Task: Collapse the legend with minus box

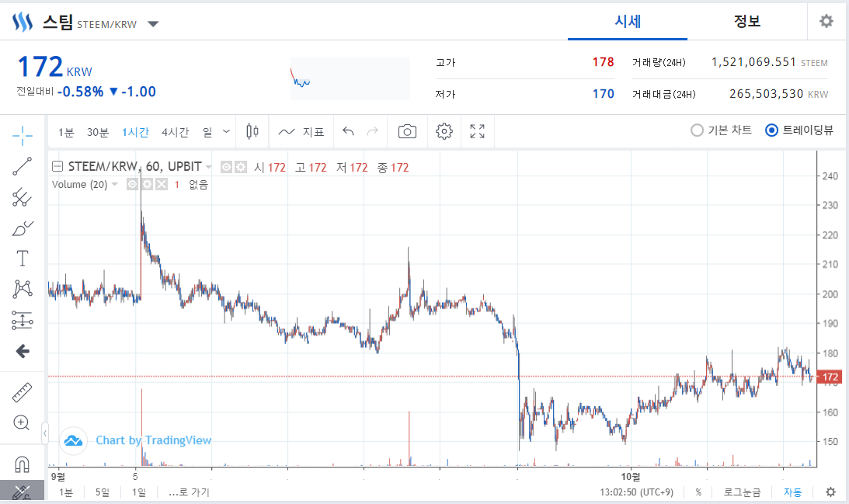Action: click(x=57, y=167)
